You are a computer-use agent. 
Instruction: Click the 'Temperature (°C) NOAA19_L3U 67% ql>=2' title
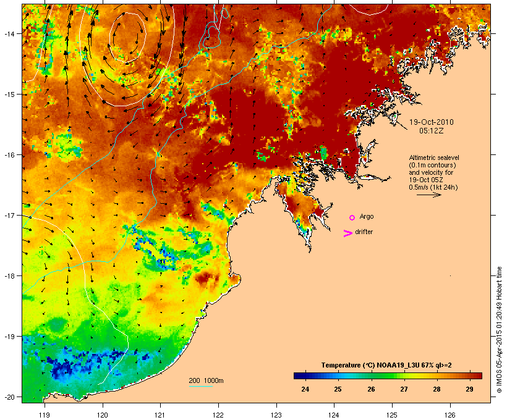386,365
